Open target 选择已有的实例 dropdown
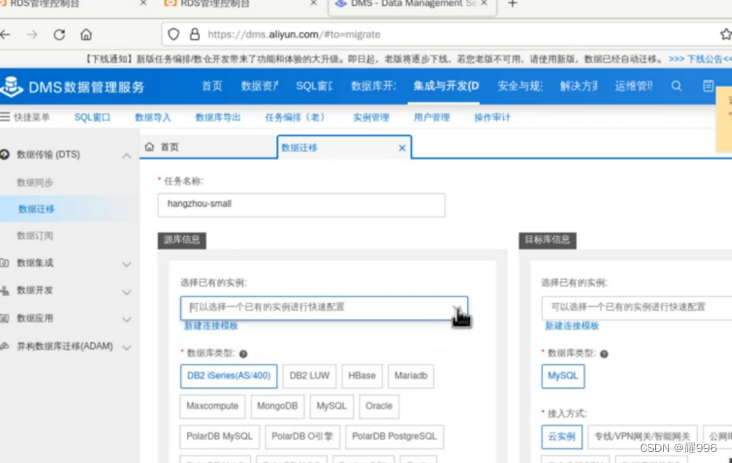This screenshot has width=732, height=463. coord(636,308)
